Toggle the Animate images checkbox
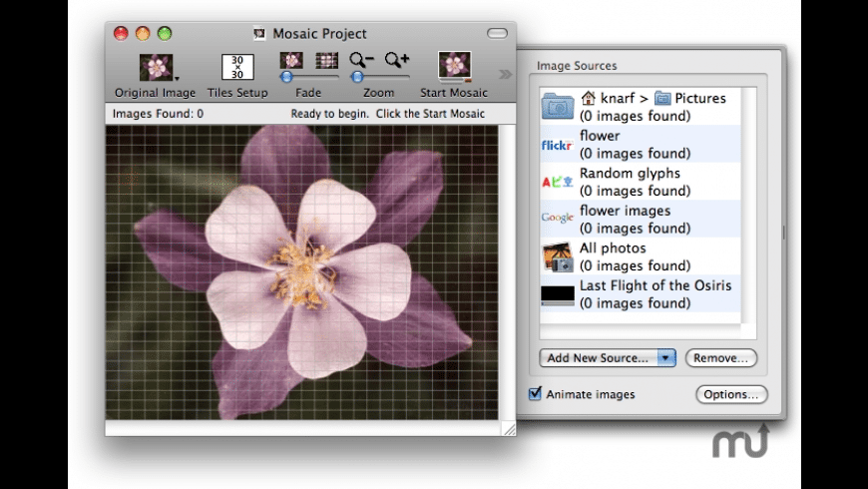 [x=535, y=394]
